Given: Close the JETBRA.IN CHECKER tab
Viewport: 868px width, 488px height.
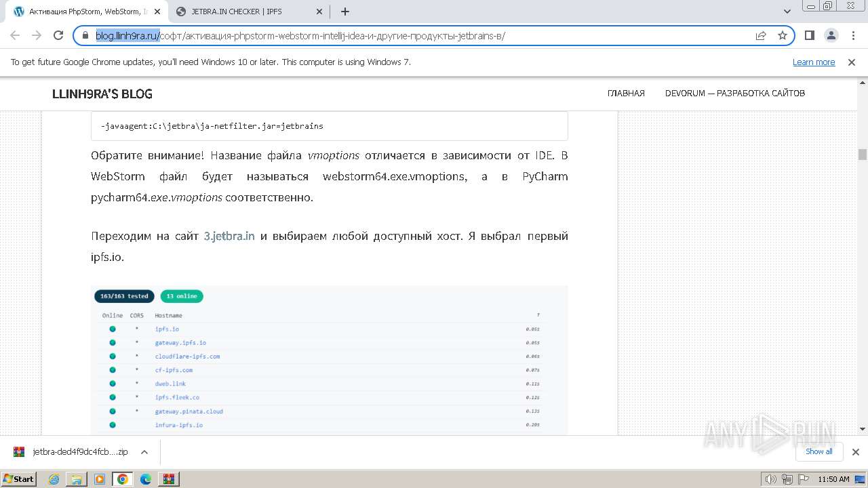Looking at the screenshot, I should click(319, 12).
